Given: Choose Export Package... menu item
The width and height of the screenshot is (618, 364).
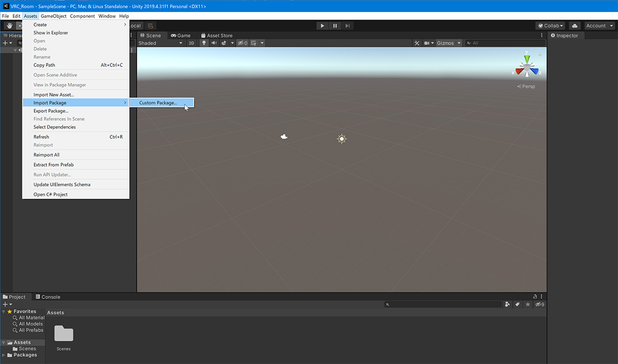Looking at the screenshot, I should [x=76, y=111].
